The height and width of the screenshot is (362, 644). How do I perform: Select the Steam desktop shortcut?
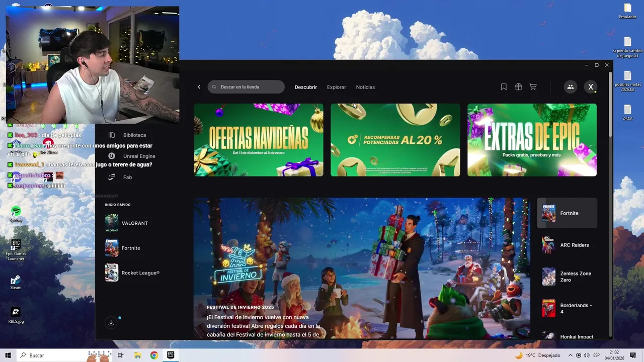[x=16, y=282]
